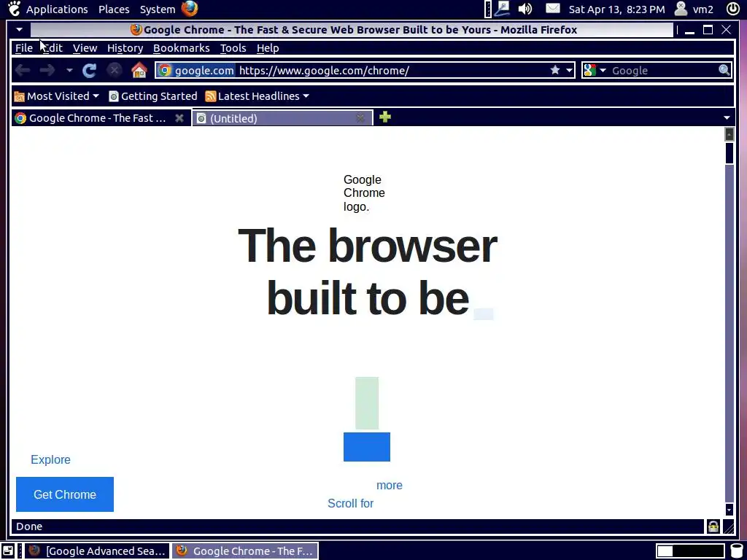Viewport: 747px width, 560px height.
Task: Open a new tab with plus icon
Action: point(385,117)
